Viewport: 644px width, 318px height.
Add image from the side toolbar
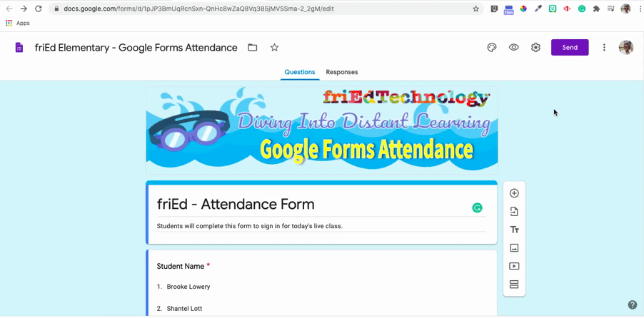[514, 248]
